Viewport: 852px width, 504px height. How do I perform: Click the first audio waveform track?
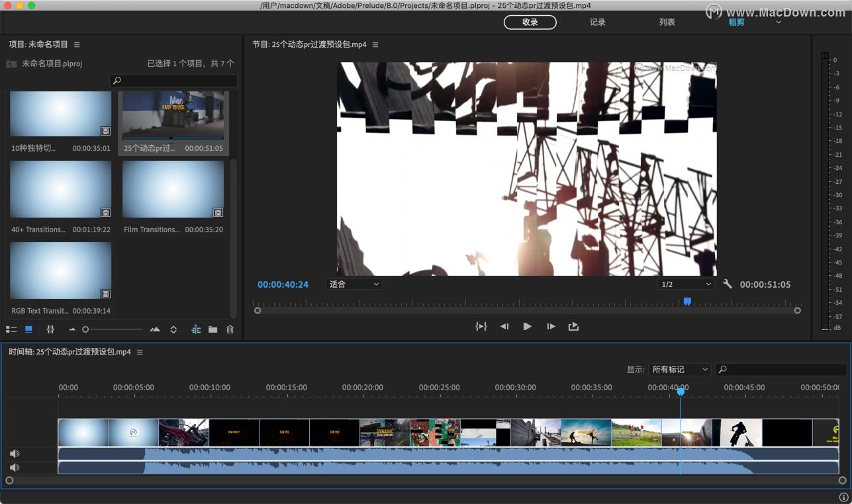click(x=448, y=454)
